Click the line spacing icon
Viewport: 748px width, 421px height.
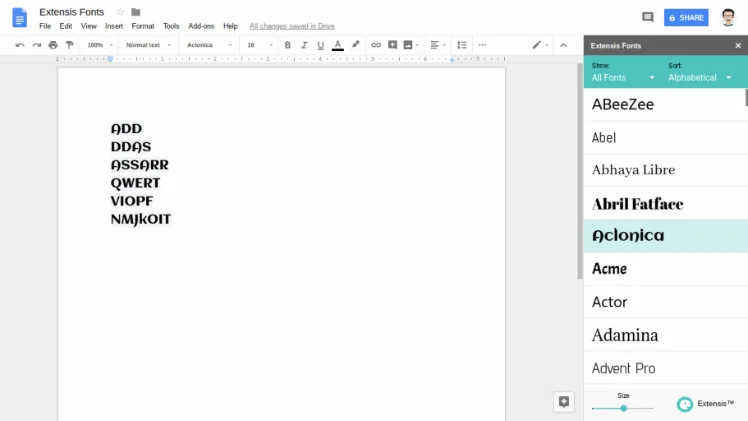pos(462,45)
